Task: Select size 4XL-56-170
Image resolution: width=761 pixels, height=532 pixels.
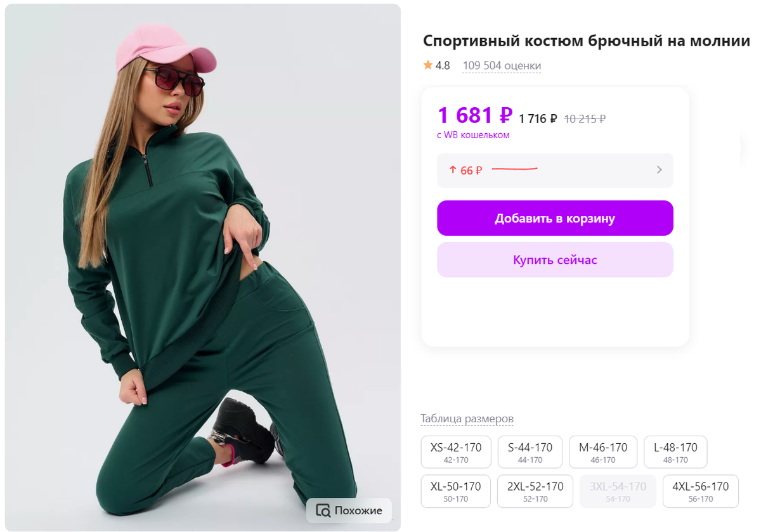Action: tap(700, 491)
